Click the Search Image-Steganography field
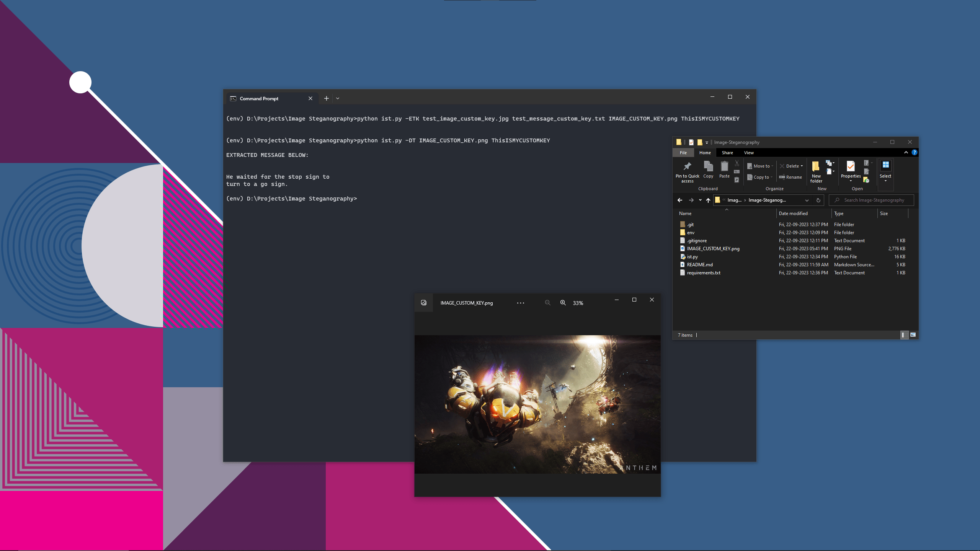This screenshot has width=980, height=551. (x=872, y=200)
